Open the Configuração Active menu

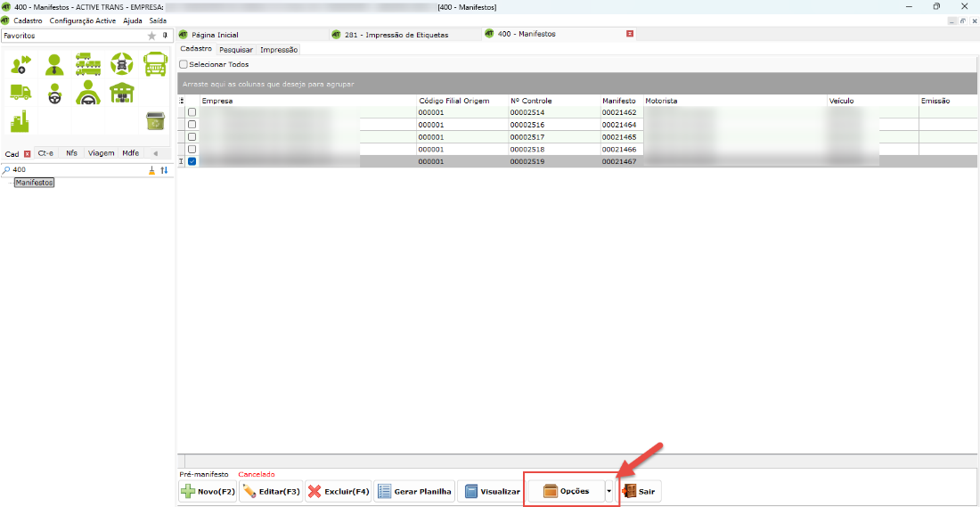[x=83, y=20]
